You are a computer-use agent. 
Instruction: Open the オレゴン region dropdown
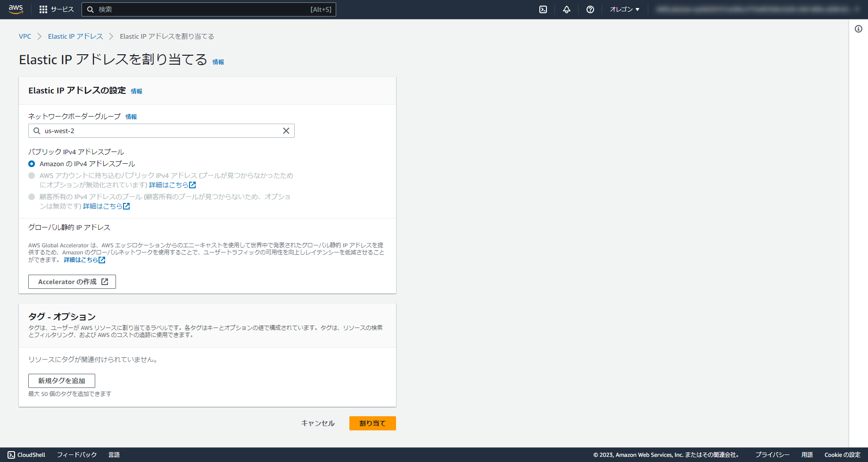point(624,9)
